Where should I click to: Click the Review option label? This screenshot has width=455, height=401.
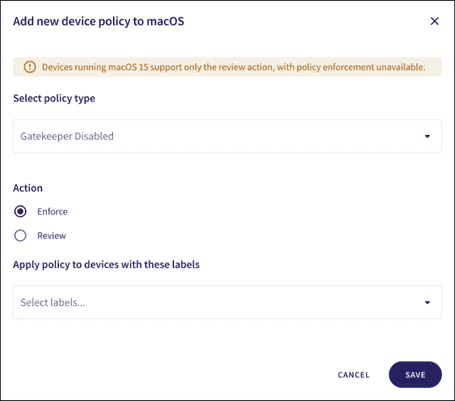pyautogui.click(x=52, y=236)
